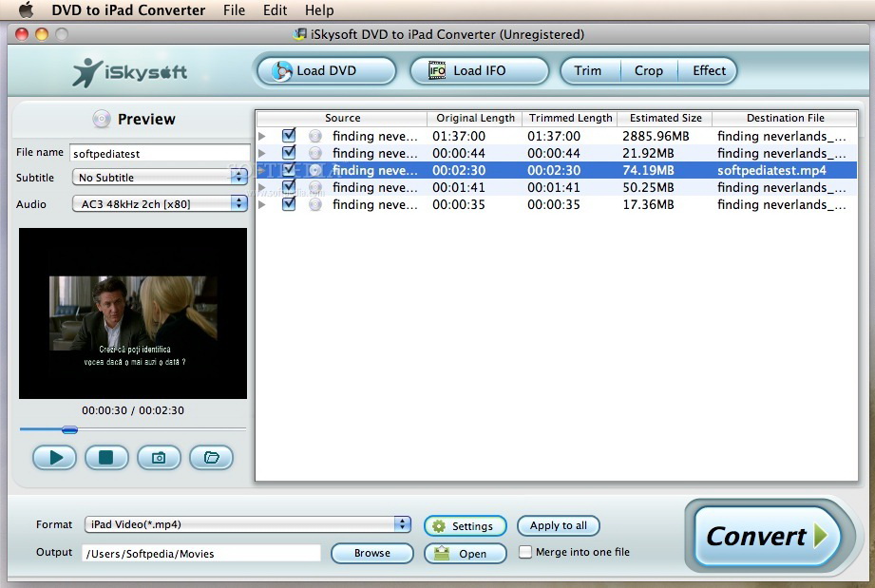875x588 pixels.
Task: Click the Output path field
Action: (201, 554)
